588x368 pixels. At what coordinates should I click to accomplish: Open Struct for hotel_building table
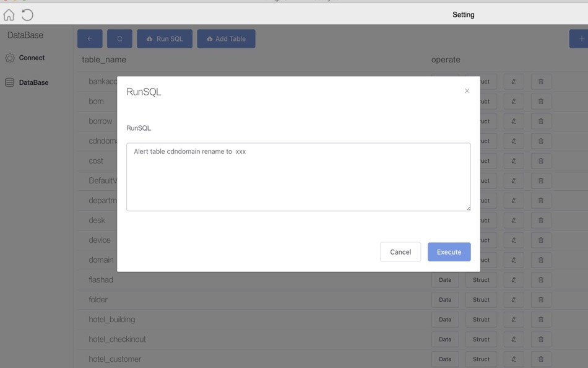click(x=481, y=320)
